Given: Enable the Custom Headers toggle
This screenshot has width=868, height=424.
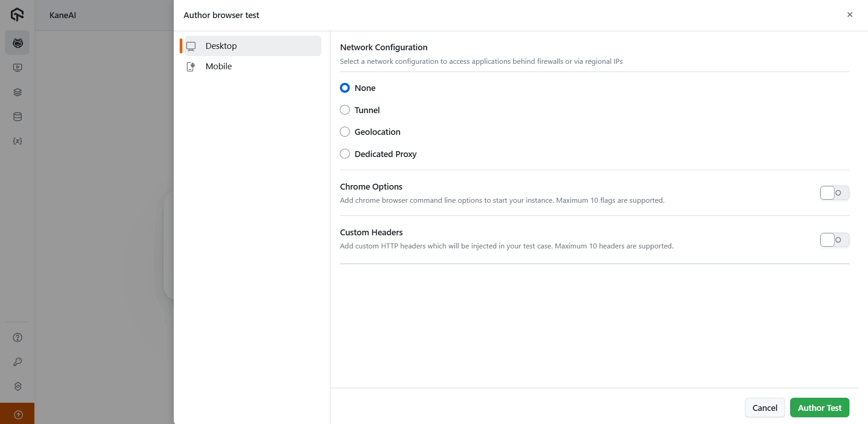Looking at the screenshot, I should click(x=834, y=240).
